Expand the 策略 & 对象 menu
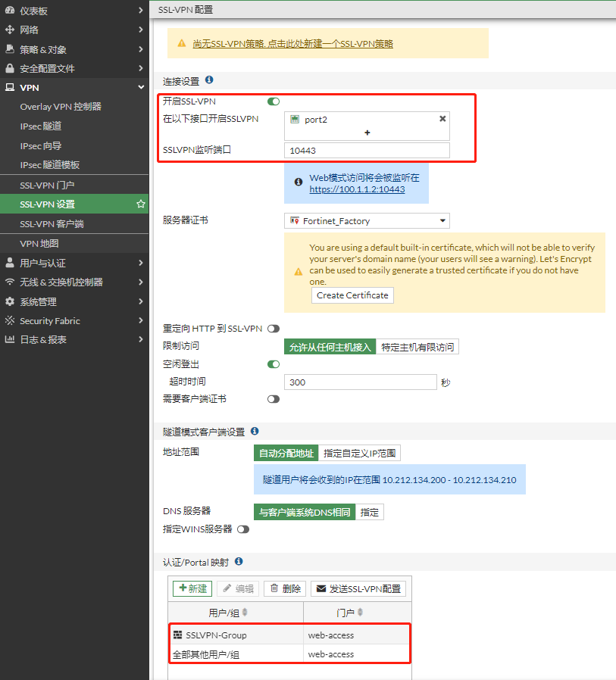Viewport: 616px width, 680px height. (x=74, y=49)
